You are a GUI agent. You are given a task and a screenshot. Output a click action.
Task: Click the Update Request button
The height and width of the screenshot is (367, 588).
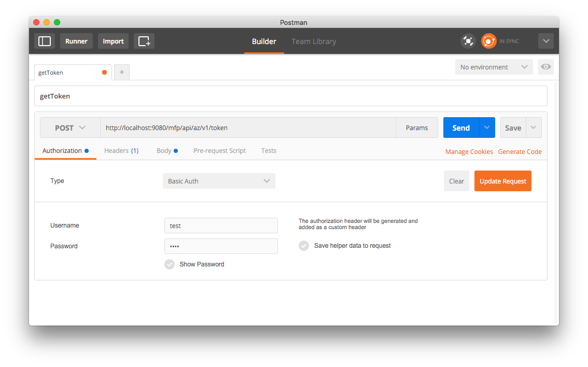502,181
